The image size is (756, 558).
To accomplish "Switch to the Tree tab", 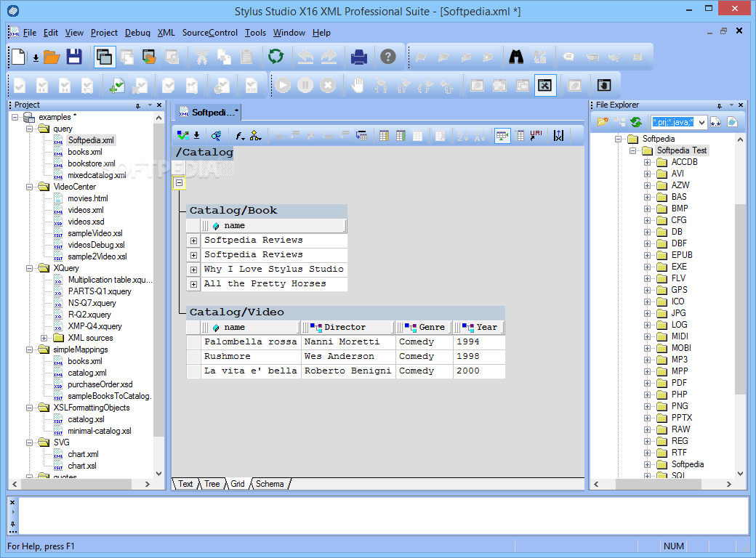I will tap(212, 484).
